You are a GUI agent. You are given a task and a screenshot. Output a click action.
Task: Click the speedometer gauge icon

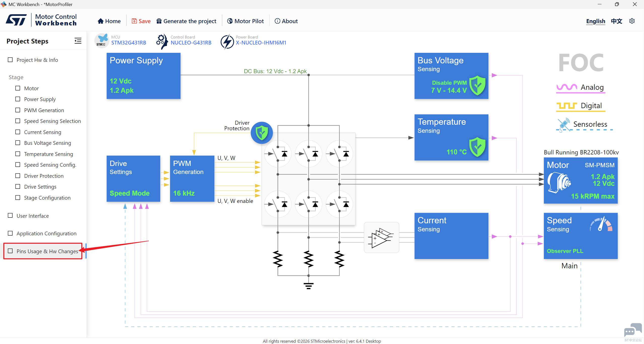(601, 224)
